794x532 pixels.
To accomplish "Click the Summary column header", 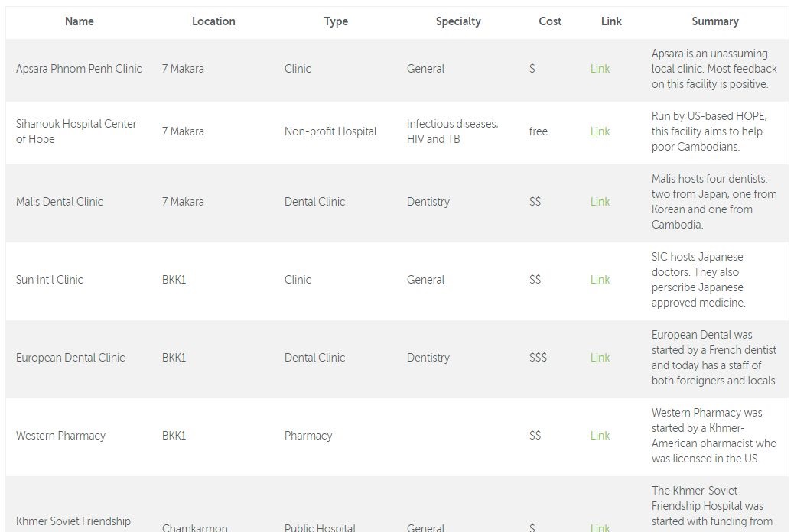I will coord(714,21).
